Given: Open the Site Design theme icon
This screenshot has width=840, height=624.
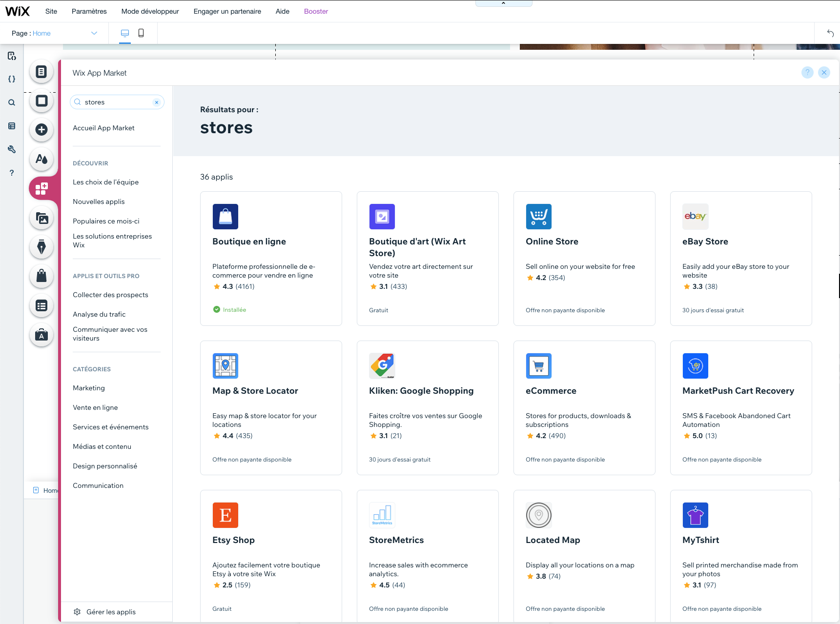Looking at the screenshot, I should click(41, 159).
